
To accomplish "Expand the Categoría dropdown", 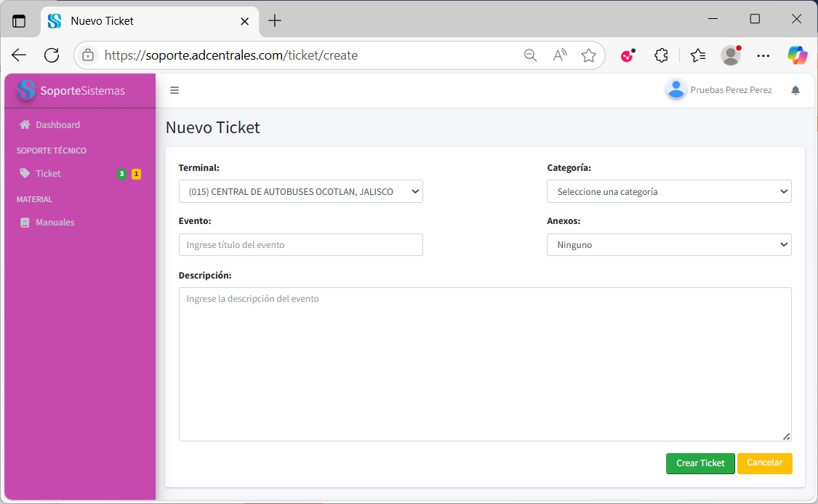I will 668,192.
